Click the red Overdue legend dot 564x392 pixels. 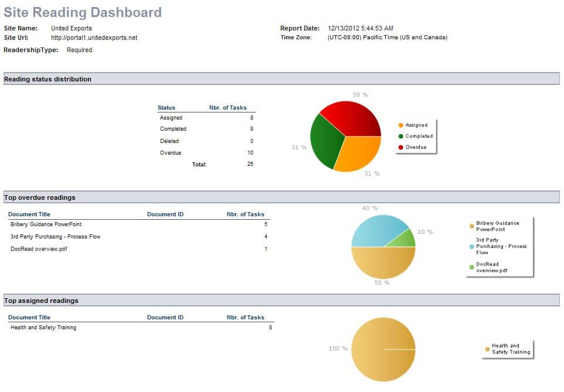click(400, 148)
